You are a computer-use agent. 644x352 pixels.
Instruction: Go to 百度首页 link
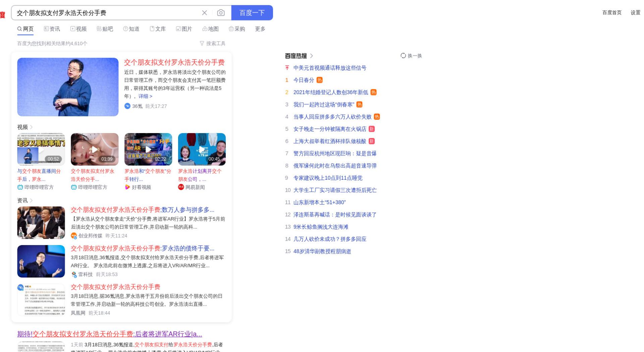[612, 12]
